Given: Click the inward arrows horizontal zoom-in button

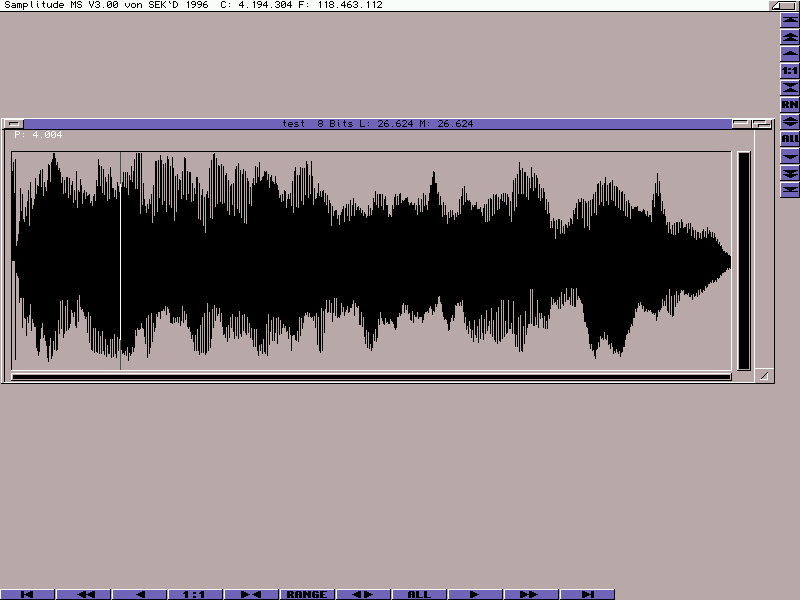Looking at the screenshot, I should tap(252, 594).
